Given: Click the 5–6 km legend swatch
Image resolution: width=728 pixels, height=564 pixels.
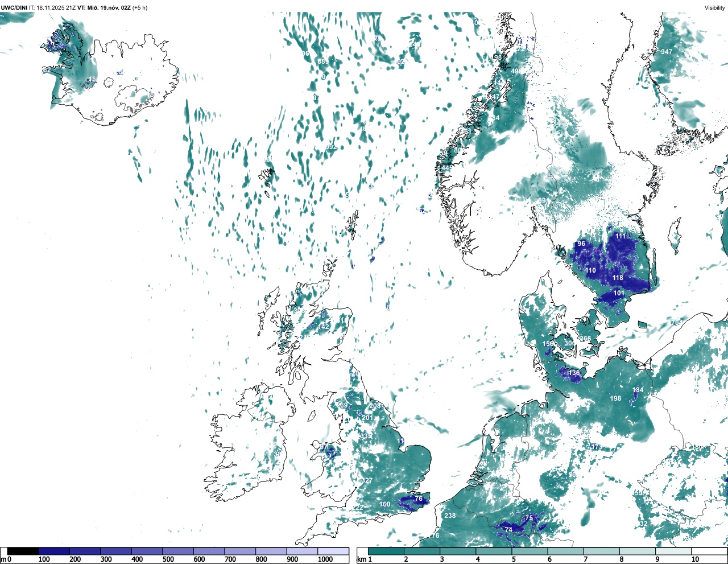Looking at the screenshot, I should click(x=530, y=551).
